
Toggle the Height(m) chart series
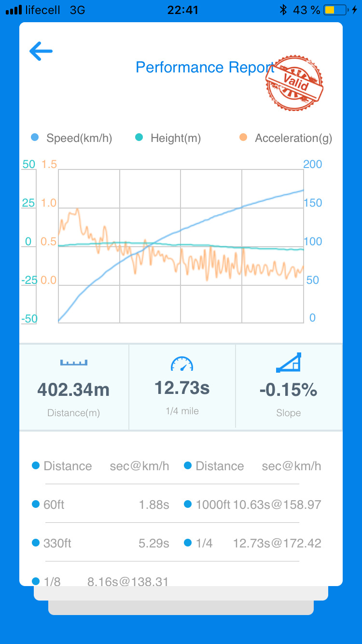click(168, 138)
